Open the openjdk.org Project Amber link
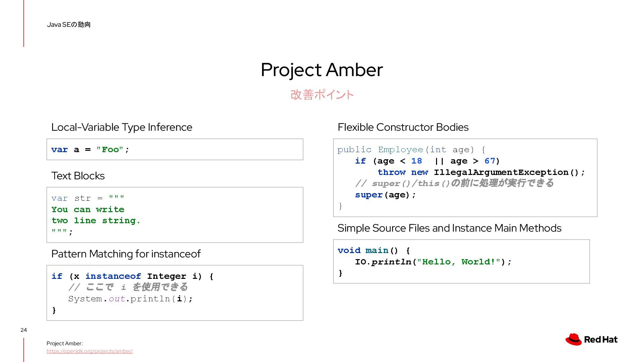 click(90, 351)
